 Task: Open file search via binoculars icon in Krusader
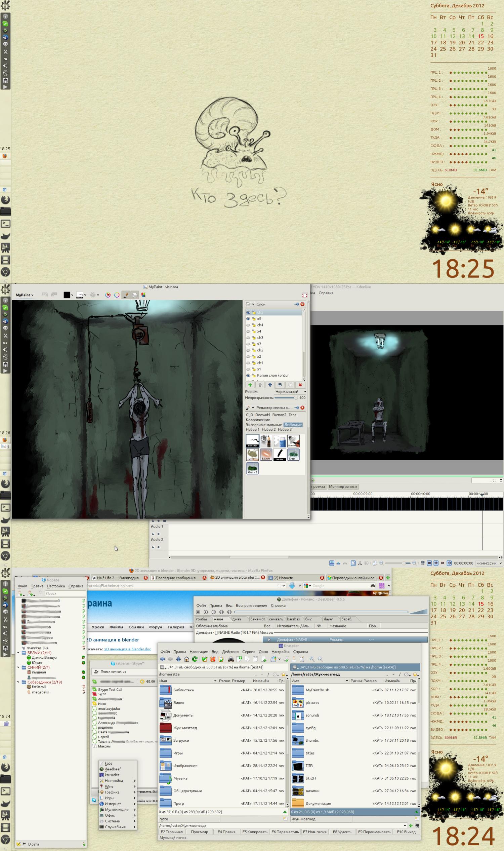pos(231,659)
